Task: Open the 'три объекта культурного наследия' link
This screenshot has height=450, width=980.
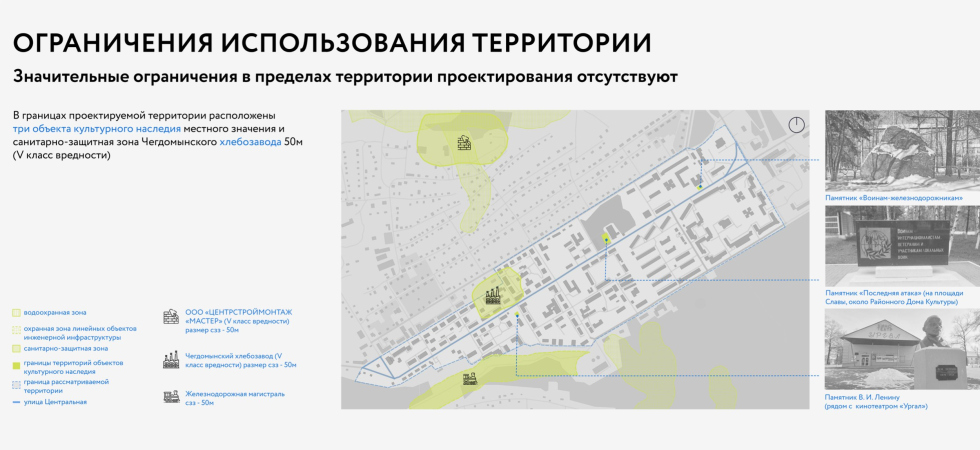Action: pyautogui.click(x=97, y=129)
